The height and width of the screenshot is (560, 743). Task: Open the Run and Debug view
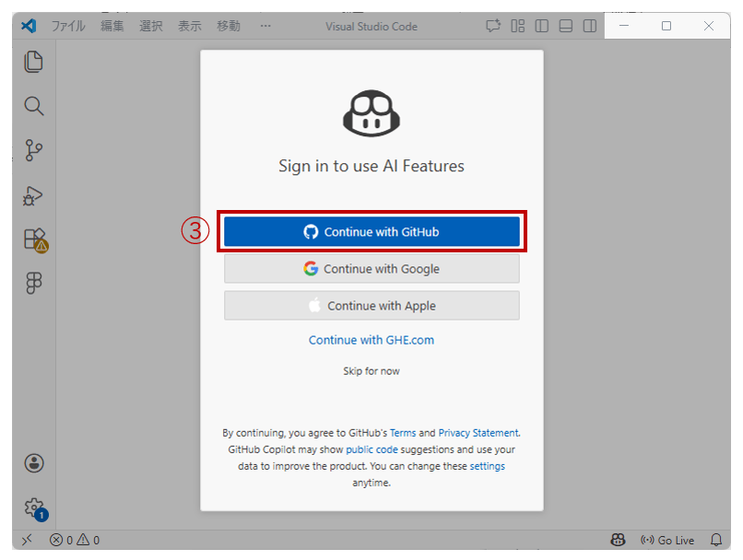[x=34, y=195]
